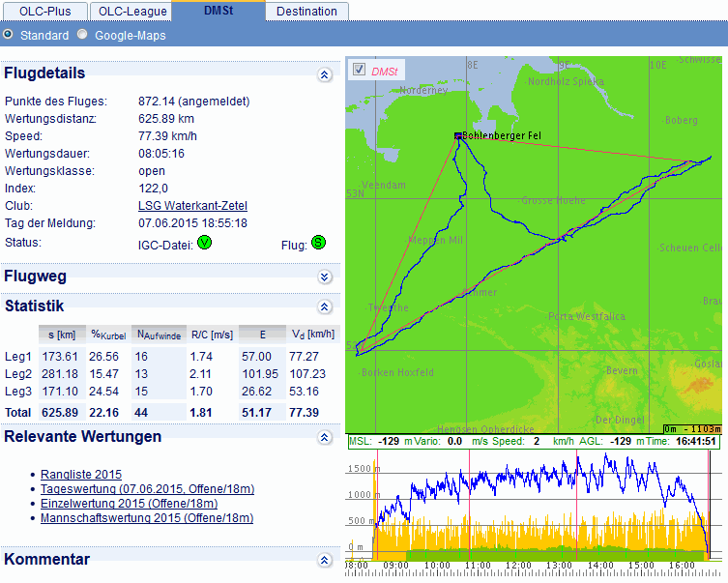Select the DMSt tab
The width and height of the screenshot is (728, 583).
(x=218, y=11)
